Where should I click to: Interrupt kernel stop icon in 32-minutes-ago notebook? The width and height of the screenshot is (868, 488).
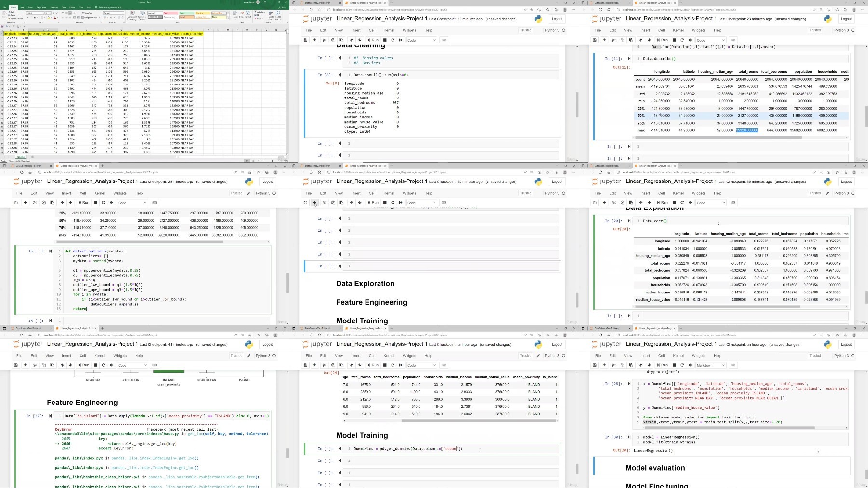tap(385, 202)
